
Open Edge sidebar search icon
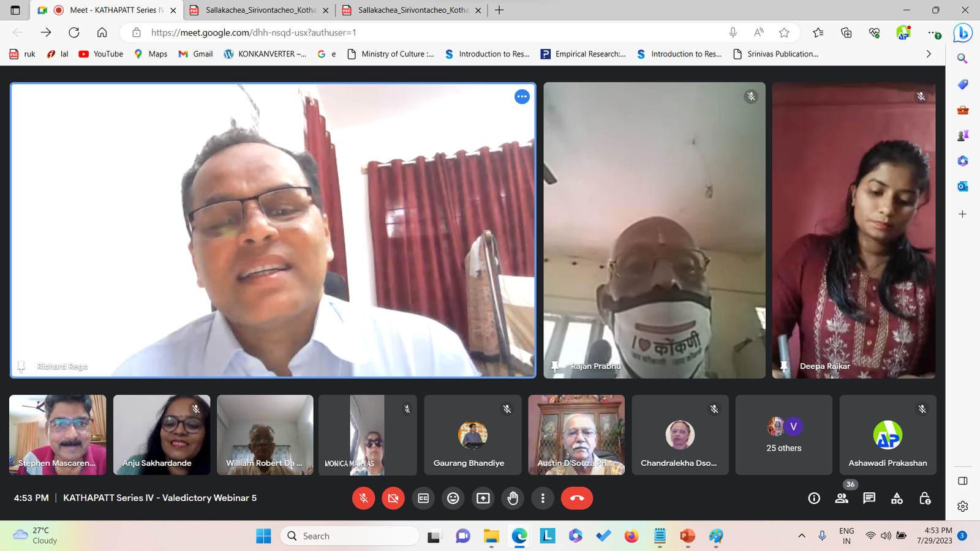click(x=963, y=59)
